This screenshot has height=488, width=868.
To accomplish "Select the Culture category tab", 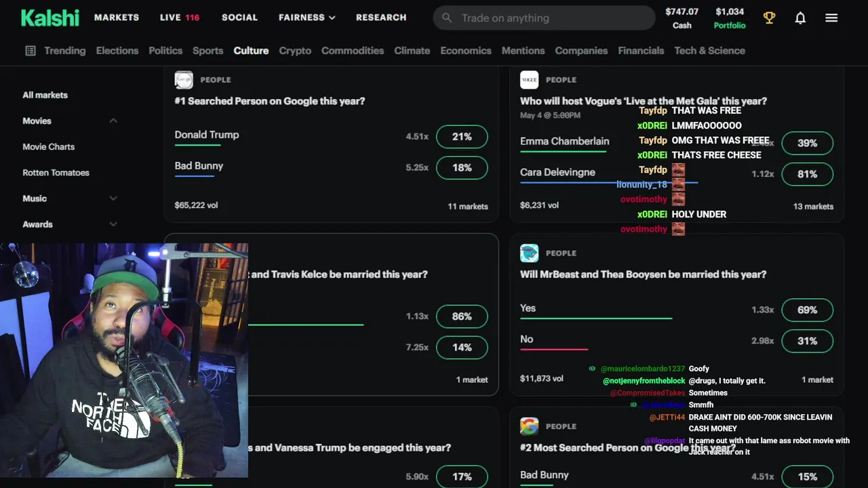I will click(x=251, y=51).
